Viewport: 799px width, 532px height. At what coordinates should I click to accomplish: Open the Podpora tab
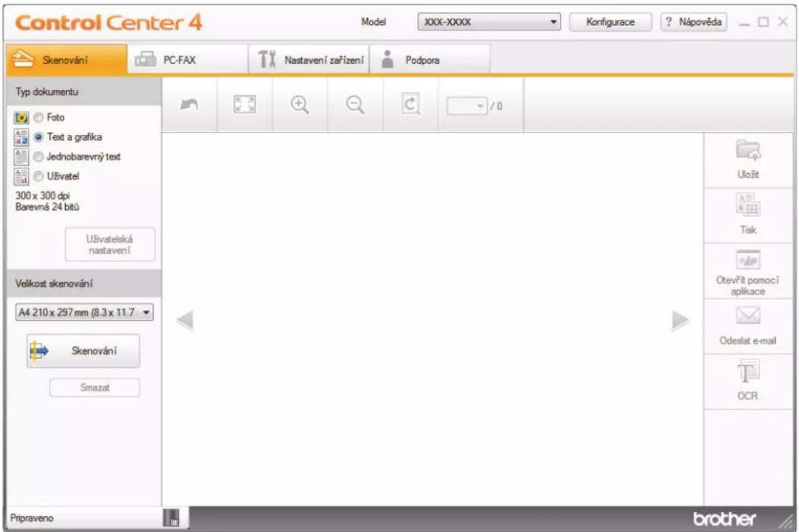tap(429, 60)
